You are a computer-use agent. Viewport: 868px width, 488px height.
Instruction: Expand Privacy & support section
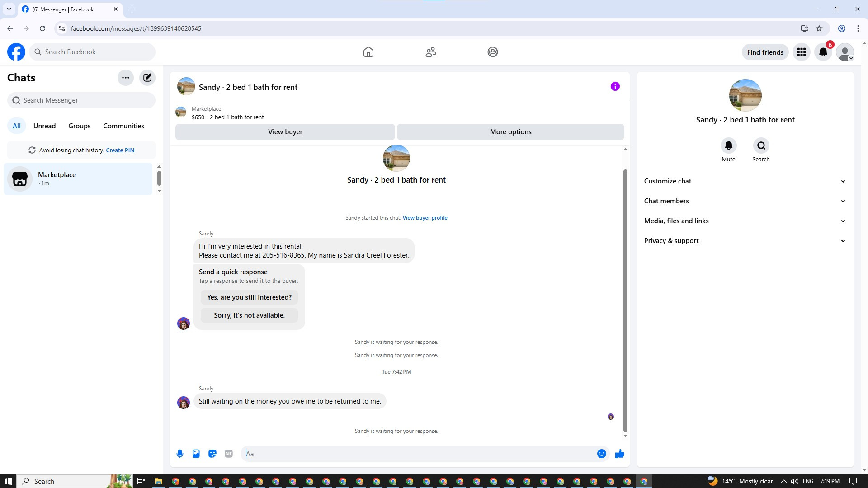[745, 241]
